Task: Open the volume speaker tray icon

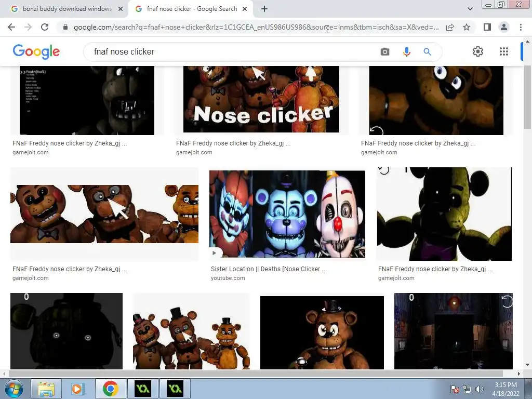Action: pos(479,389)
